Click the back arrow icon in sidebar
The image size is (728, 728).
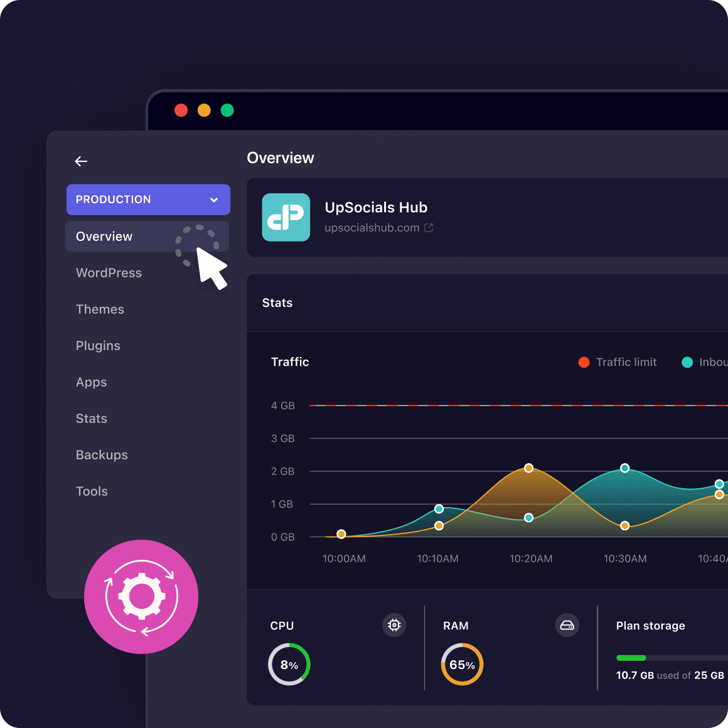[x=81, y=161]
